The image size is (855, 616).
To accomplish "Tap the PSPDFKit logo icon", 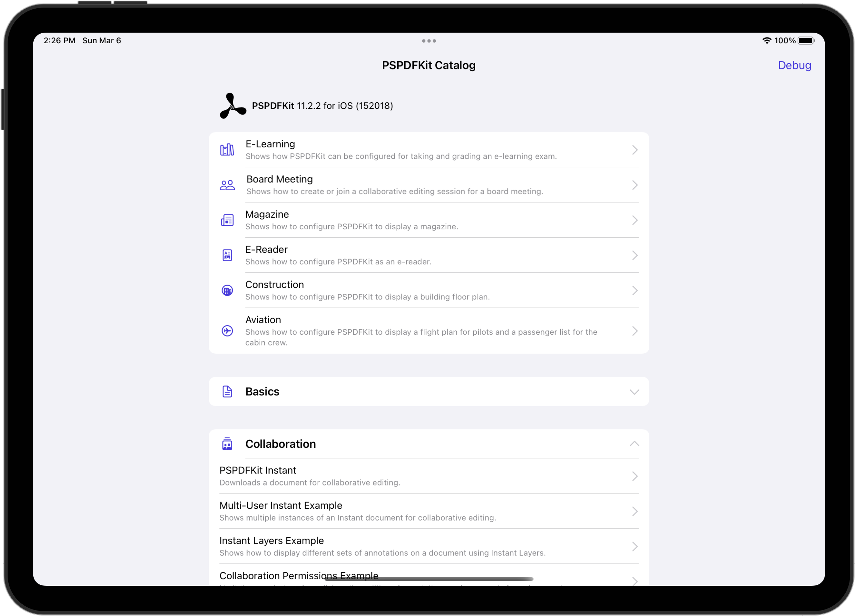I will pos(232,106).
